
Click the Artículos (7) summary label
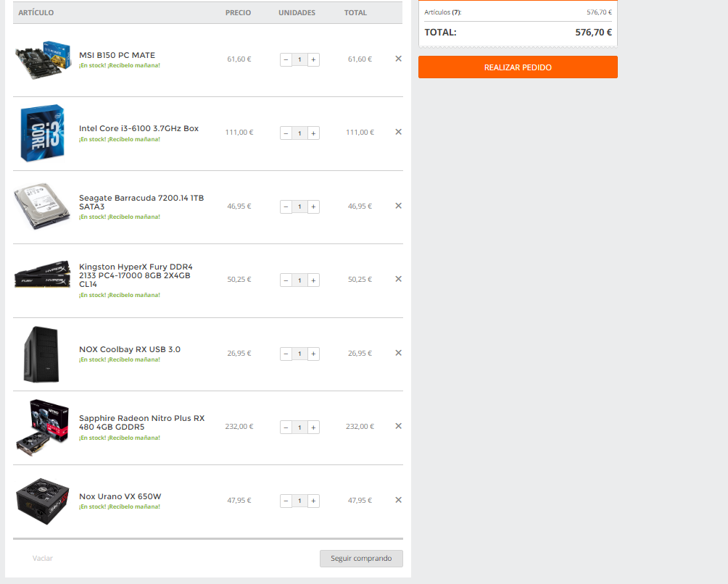point(443,12)
